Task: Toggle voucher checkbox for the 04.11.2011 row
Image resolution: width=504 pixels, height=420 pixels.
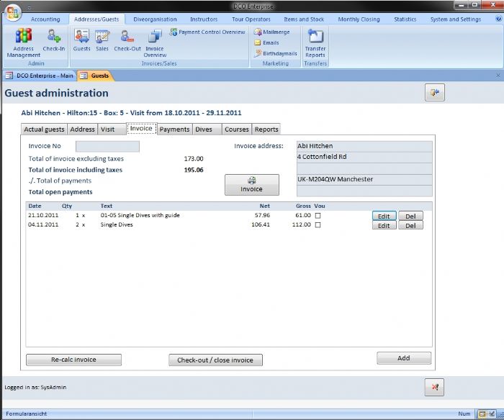Action: tap(318, 225)
